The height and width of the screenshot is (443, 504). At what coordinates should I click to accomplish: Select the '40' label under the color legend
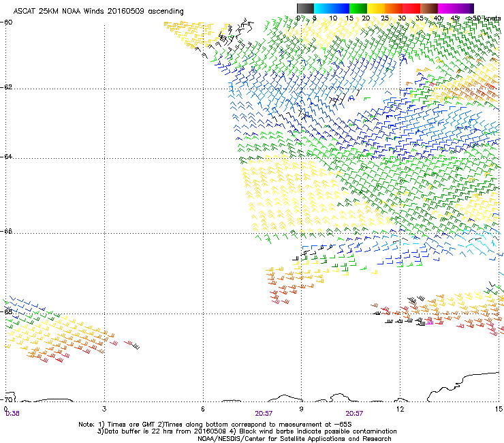437,18
